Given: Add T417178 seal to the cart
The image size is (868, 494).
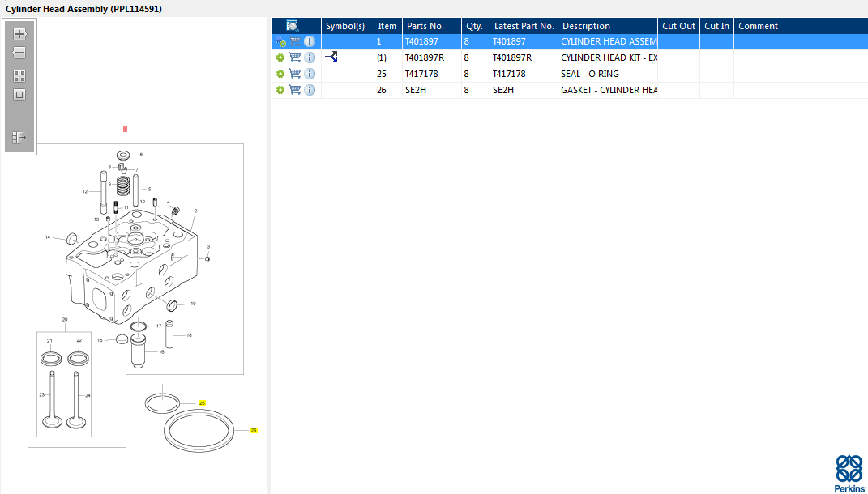Looking at the screenshot, I should [x=295, y=74].
